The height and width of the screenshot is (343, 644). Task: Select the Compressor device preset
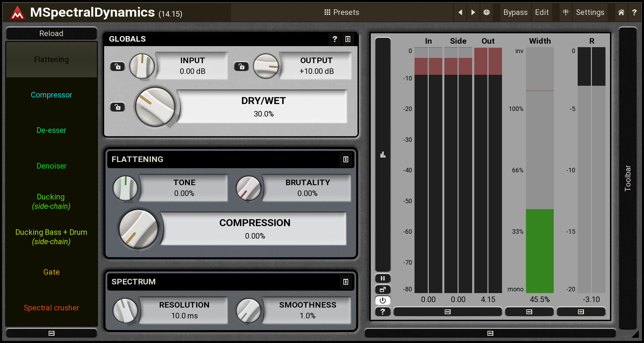[51, 95]
